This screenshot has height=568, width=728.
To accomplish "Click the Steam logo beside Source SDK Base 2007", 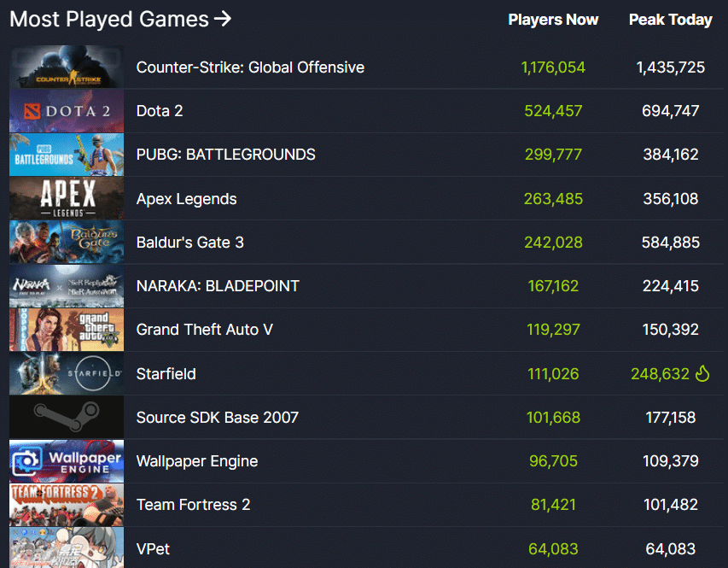I will 66,417.
